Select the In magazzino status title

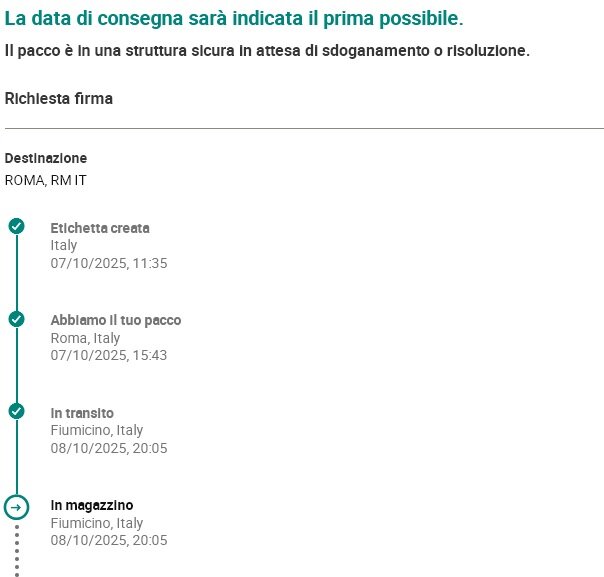tap(92, 505)
